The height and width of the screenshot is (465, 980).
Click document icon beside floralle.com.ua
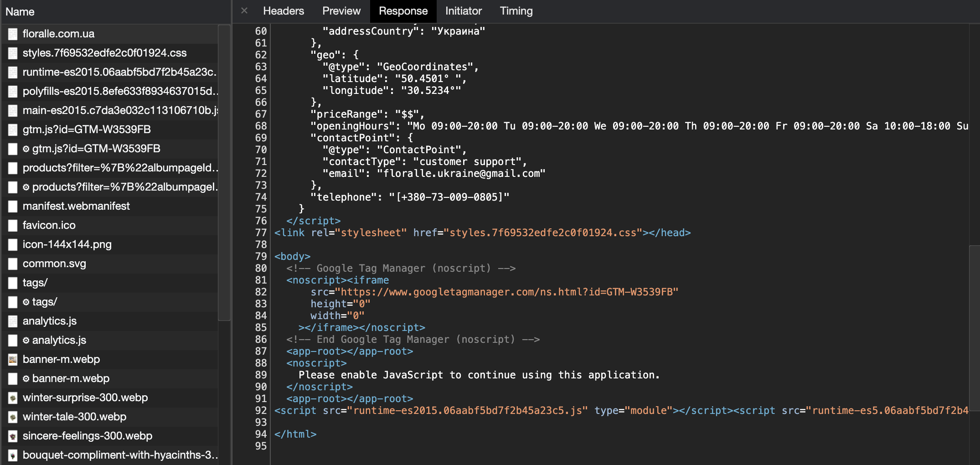[x=13, y=34]
